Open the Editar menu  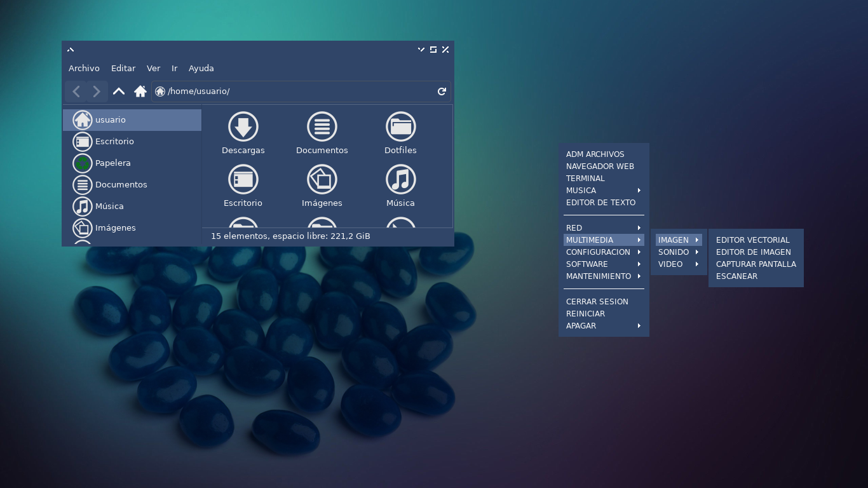pyautogui.click(x=123, y=68)
